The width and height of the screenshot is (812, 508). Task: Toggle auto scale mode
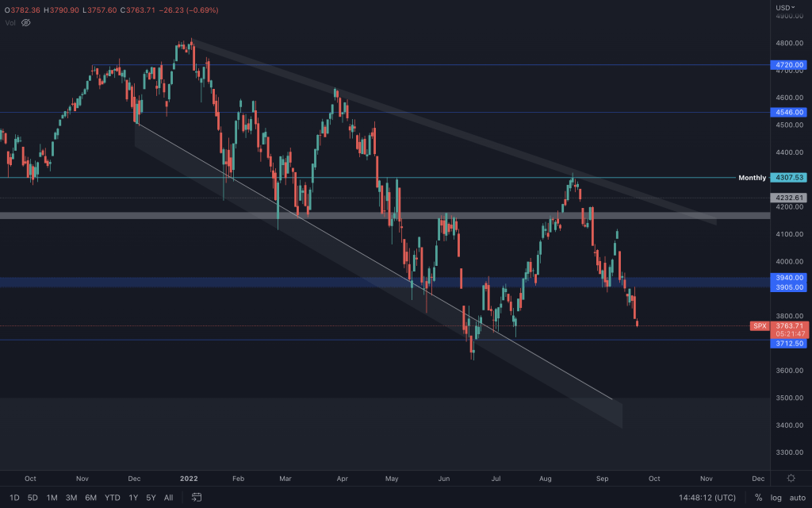coord(798,498)
